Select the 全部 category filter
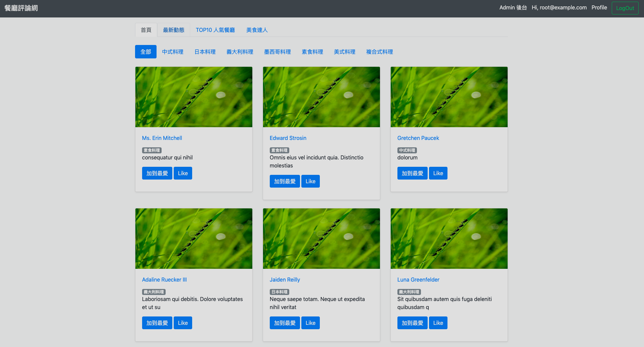644x347 pixels. click(146, 52)
